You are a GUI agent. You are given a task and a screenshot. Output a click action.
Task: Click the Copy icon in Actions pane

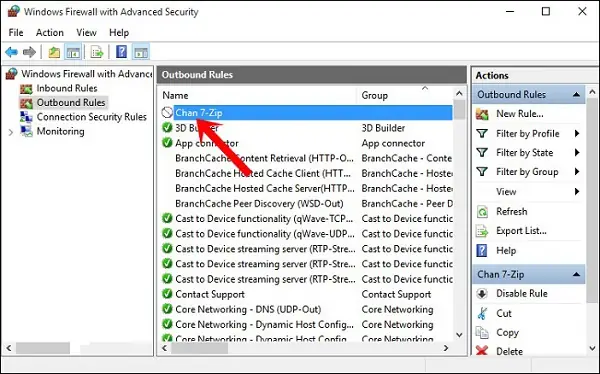point(482,332)
